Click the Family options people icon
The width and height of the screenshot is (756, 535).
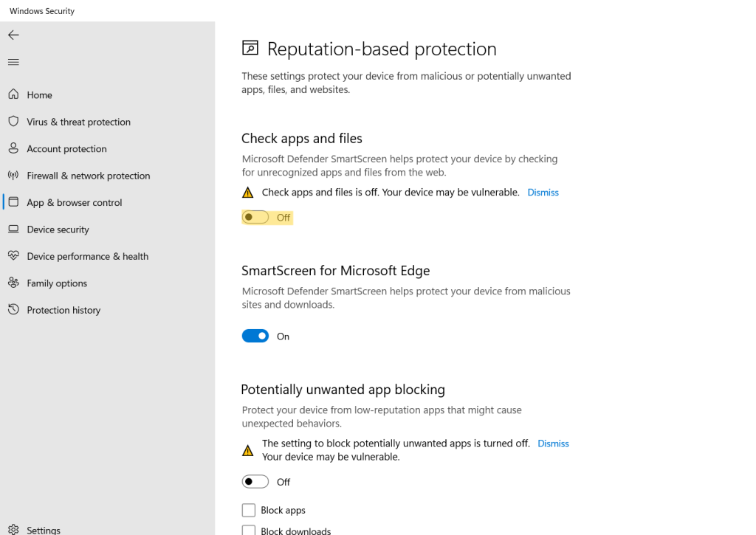[13, 283]
